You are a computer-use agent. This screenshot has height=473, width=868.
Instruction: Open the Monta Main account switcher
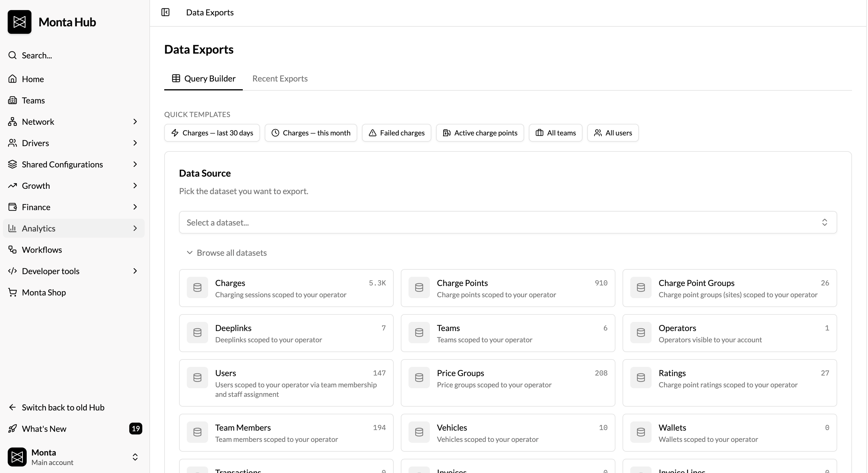[x=74, y=457]
